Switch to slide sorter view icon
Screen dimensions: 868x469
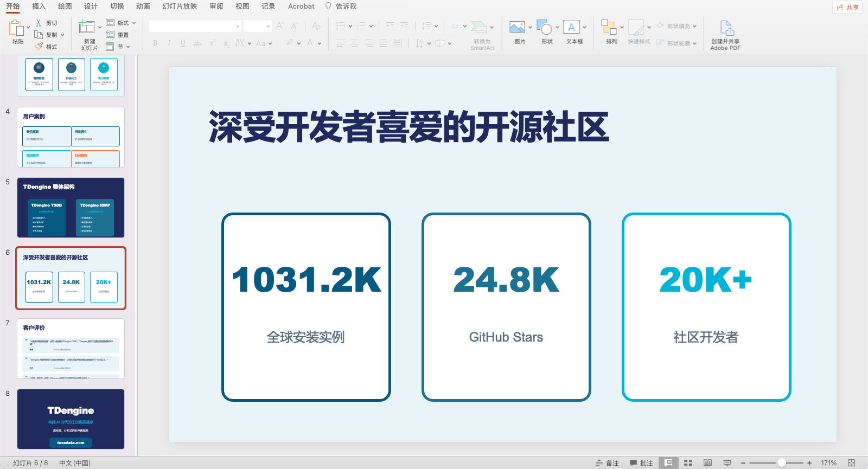tap(688, 463)
